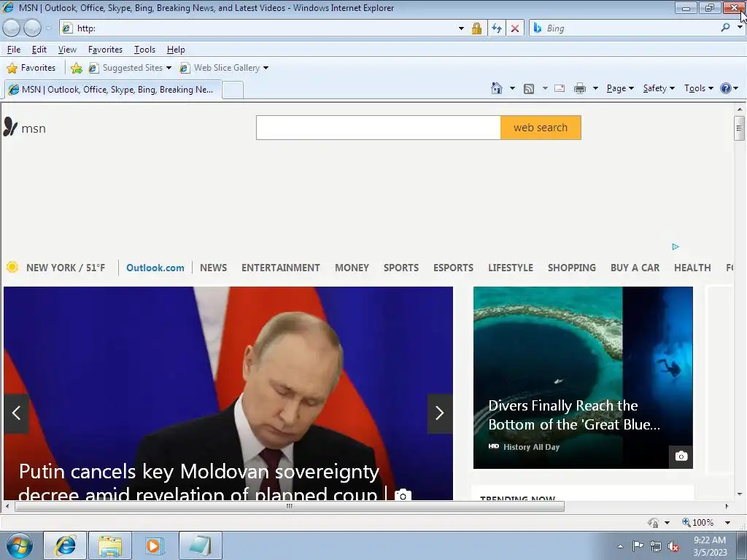The image size is (747, 560).
Task: Go to the SPORTS section
Action: 401,268
